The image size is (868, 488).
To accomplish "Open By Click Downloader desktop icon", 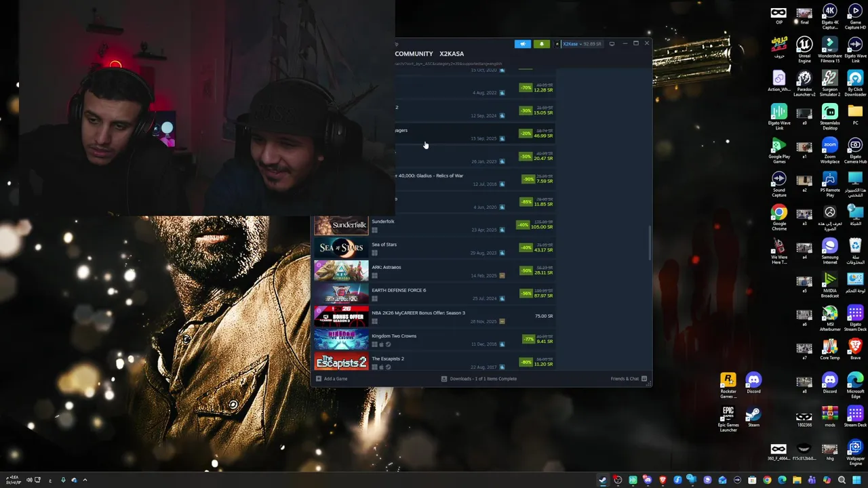I will pos(855,83).
